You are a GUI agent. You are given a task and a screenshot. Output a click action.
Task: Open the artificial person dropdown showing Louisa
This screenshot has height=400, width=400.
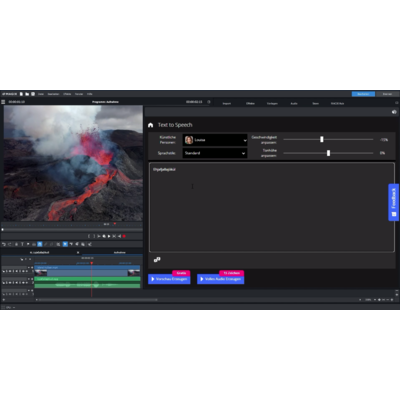215,140
